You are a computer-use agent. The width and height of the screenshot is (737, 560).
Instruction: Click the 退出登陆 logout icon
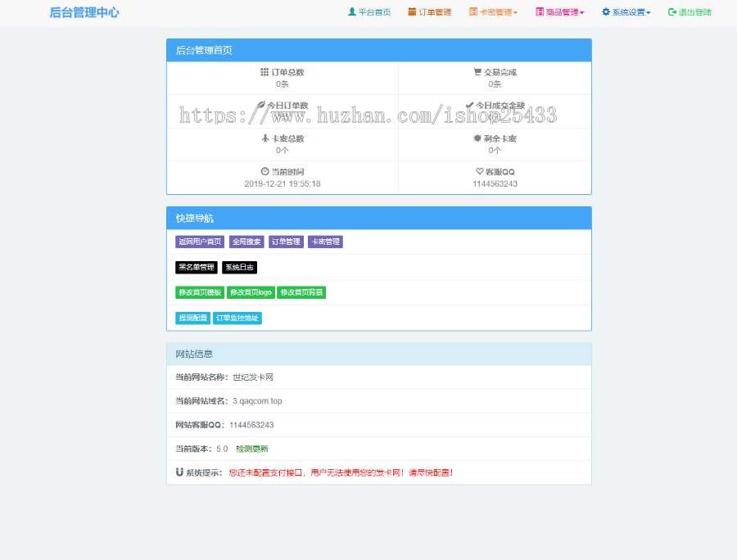point(672,12)
